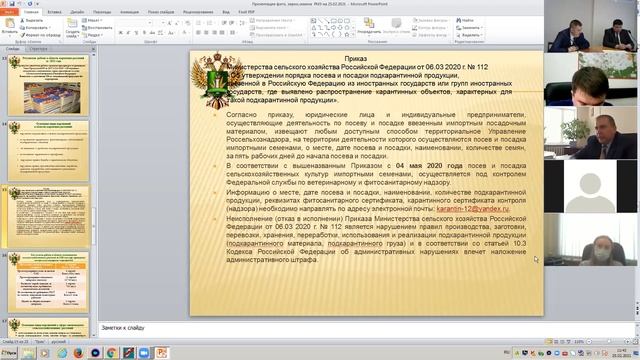Open the Показ слайдов ribbon tab

coord(161,12)
